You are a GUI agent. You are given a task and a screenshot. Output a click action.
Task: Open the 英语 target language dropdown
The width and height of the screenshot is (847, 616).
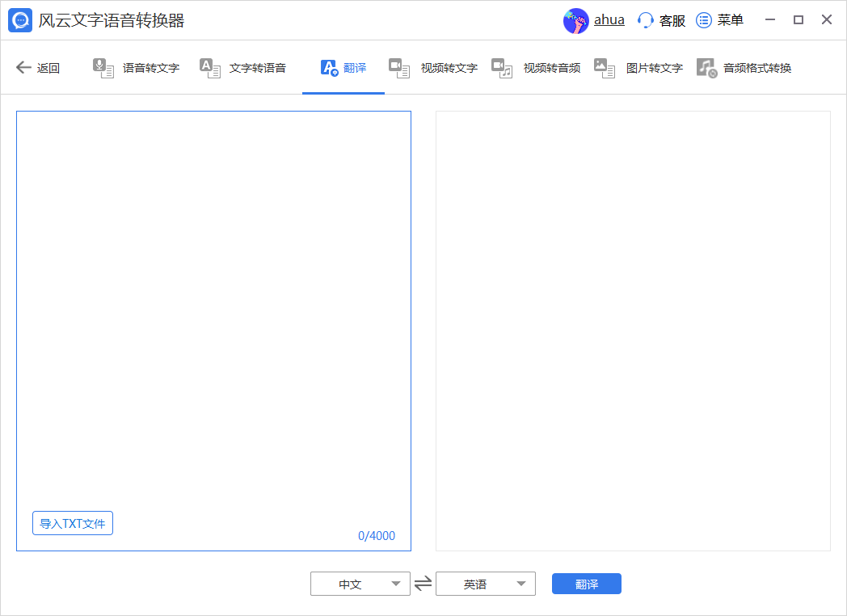[x=486, y=584]
